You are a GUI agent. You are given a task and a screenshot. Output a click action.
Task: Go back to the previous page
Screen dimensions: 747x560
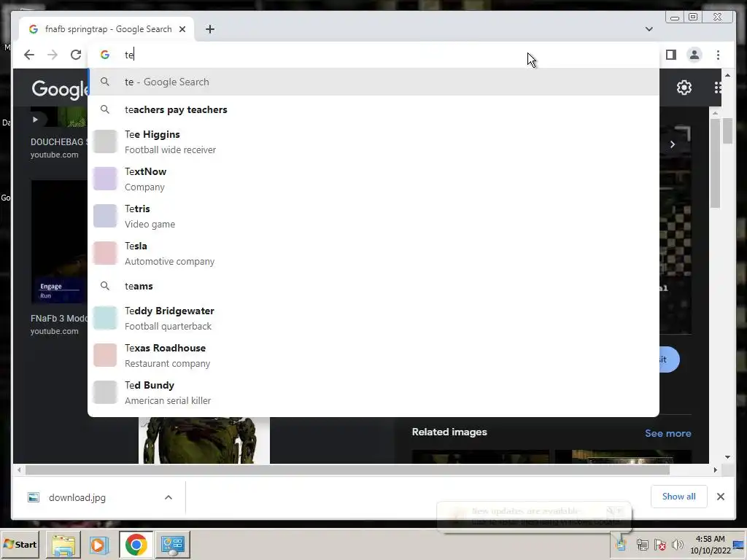(x=29, y=55)
